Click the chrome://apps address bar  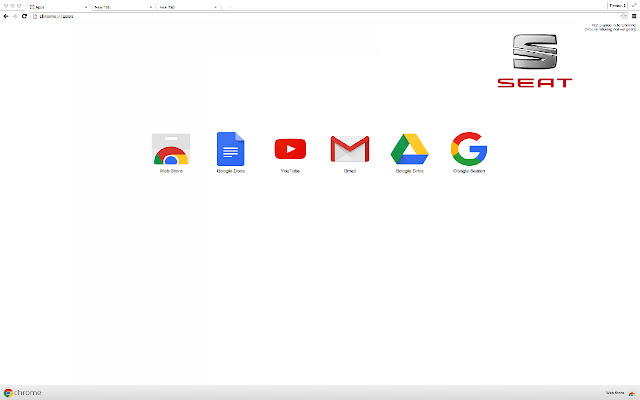[327, 16]
